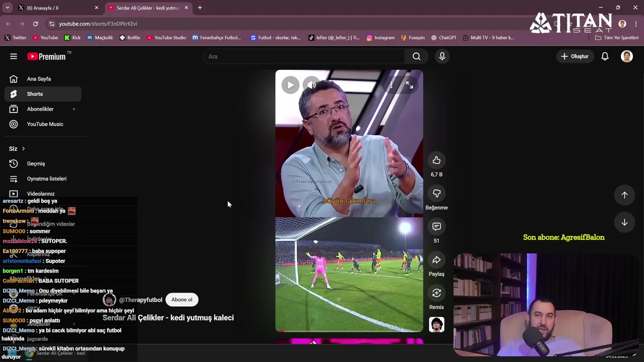The width and height of the screenshot is (644, 362).
Task: Close the Serdar Ali Çelikler tab
Action: pos(186,8)
